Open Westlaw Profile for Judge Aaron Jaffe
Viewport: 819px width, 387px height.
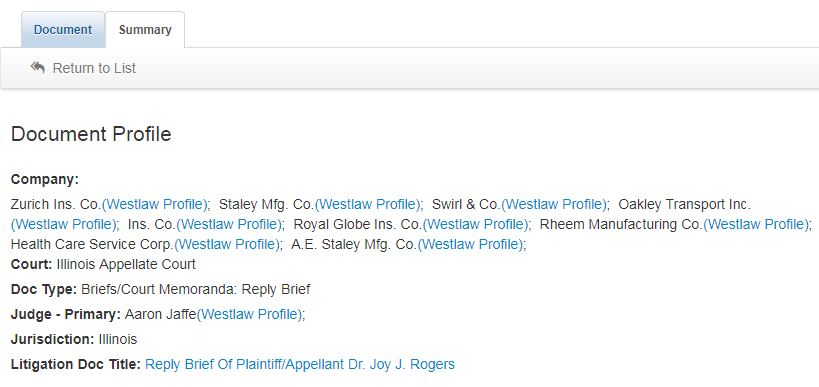tap(250, 314)
